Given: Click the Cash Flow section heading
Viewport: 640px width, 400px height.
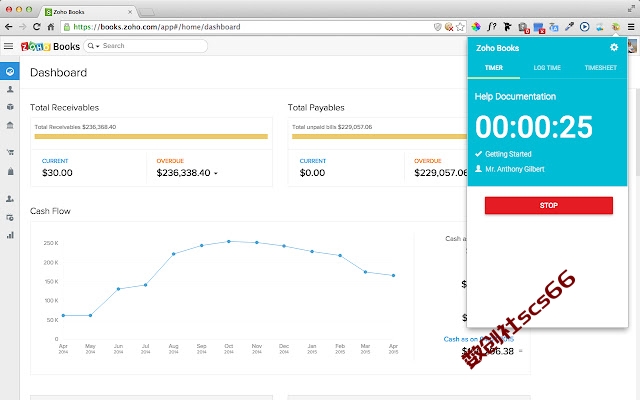Looking at the screenshot, I should [50, 211].
